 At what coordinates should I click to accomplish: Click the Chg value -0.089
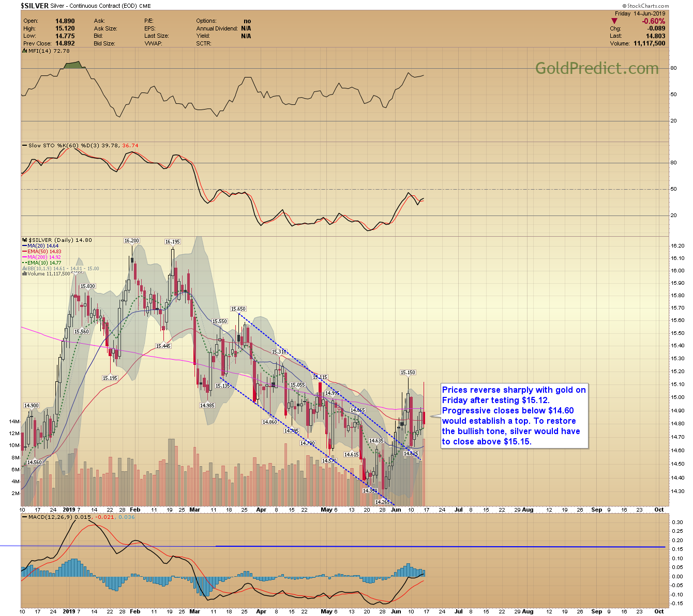point(657,28)
